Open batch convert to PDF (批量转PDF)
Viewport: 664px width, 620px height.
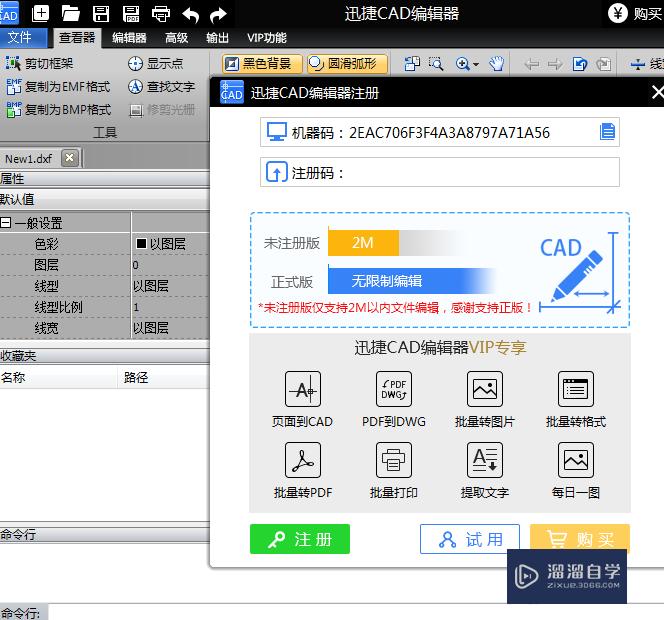click(303, 471)
